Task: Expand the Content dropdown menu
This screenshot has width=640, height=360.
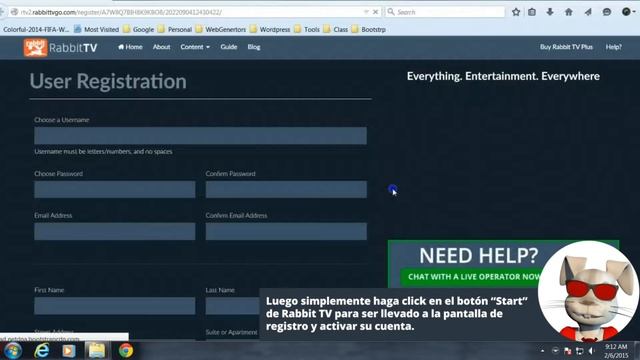Action: (195, 47)
